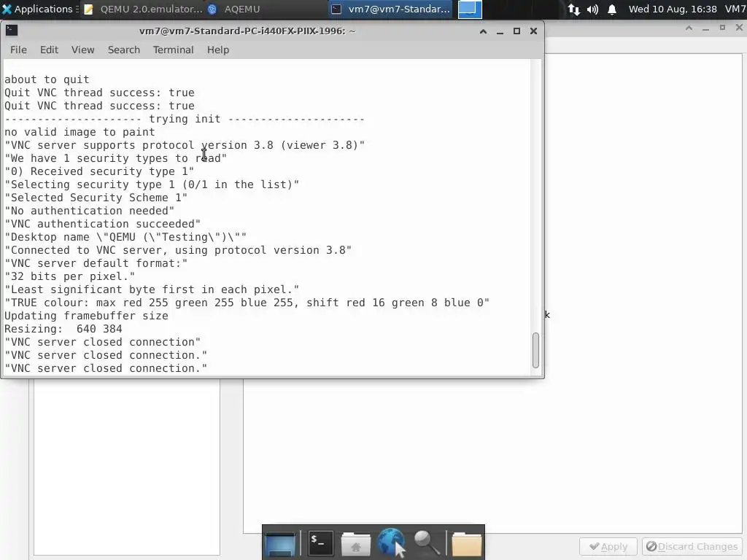Close the terminal window
Screen dimensions: 747x560
tap(533, 31)
